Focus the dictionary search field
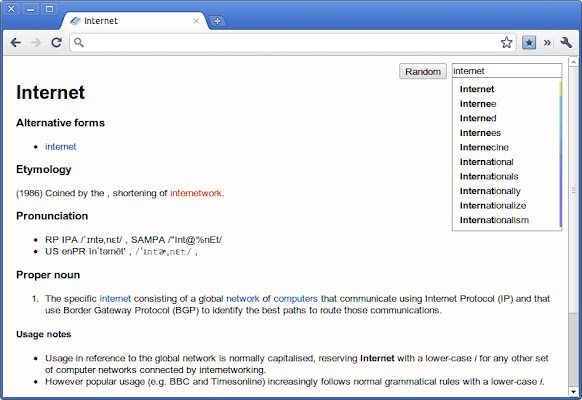Screen dimensions: 582x400 point(507,71)
